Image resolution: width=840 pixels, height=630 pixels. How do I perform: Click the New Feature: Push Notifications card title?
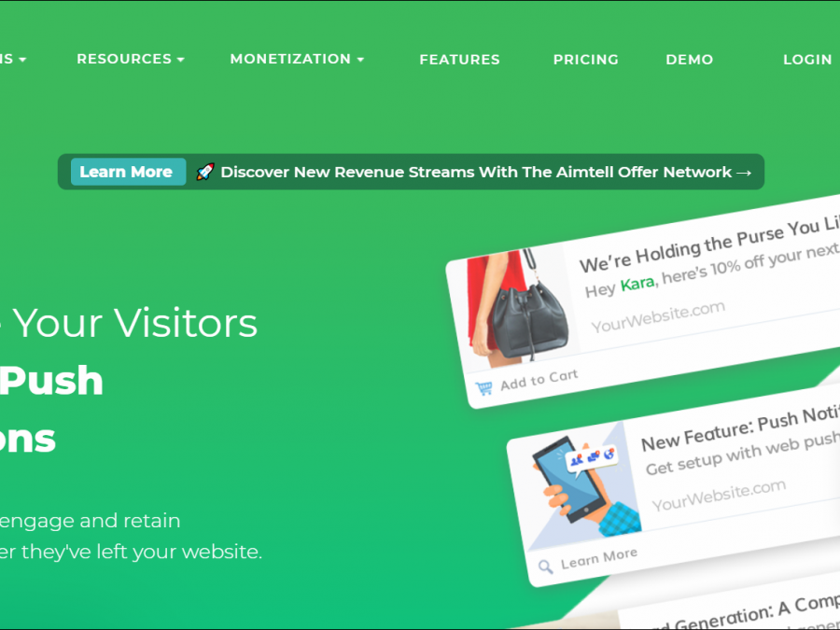740,428
